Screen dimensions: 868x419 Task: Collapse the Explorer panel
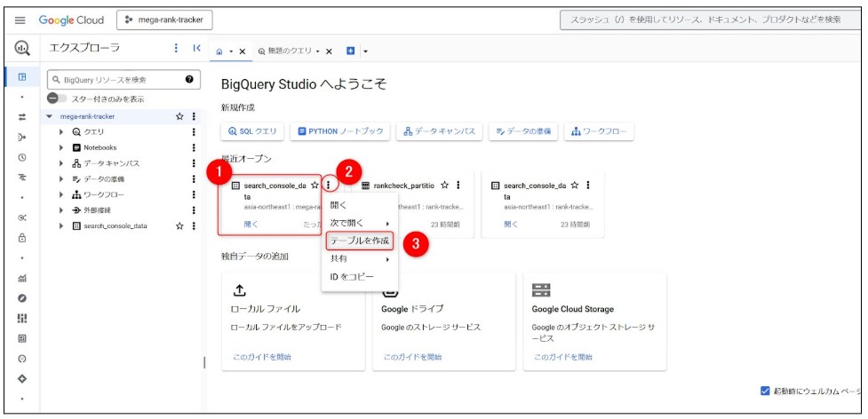[x=196, y=48]
